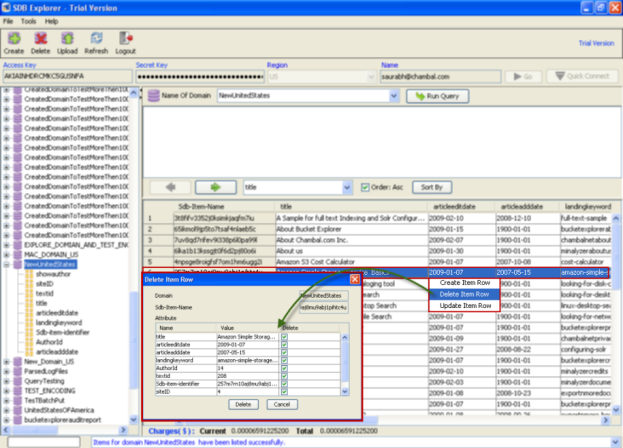This screenshot has width=623, height=448.
Task: Click the Create toolbar icon
Action: [14, 39]
